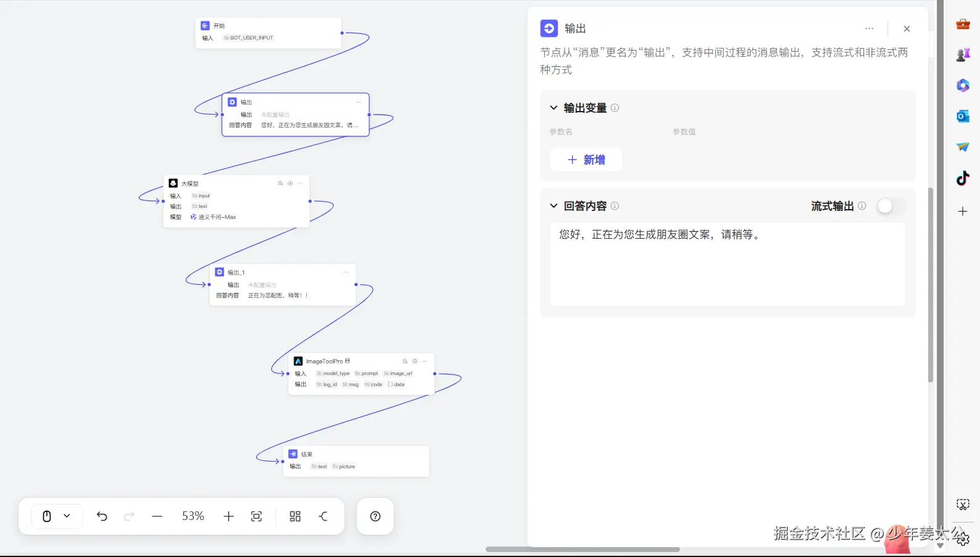Click the 大模型 node icon
The height and width of the screenshot is (557, 980).
pyautogui.click(x=173, y=183)
